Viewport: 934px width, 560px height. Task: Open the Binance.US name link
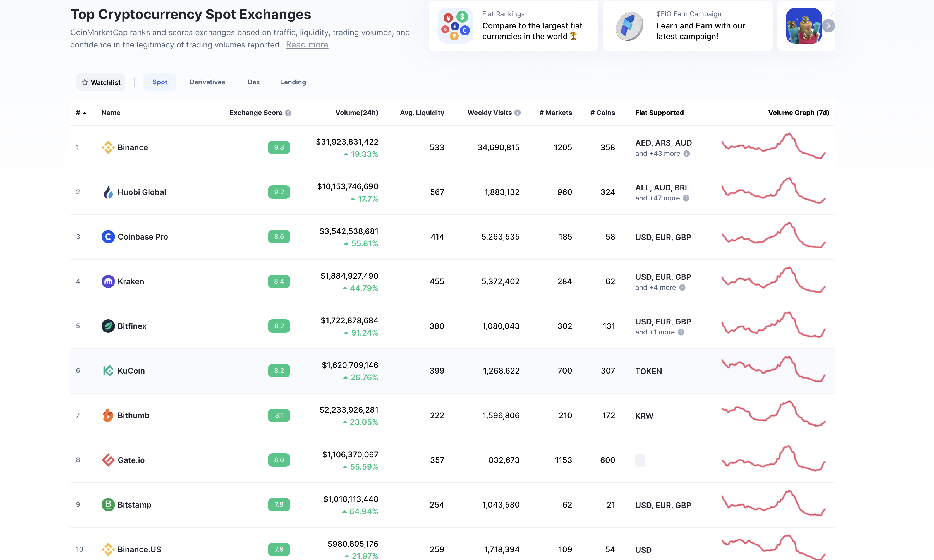point(139,549)
